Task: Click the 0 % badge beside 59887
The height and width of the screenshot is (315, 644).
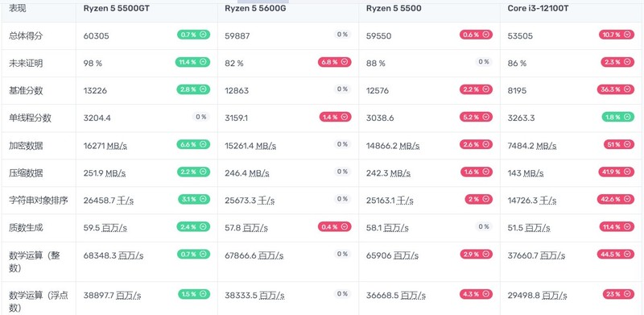Action: coord(342,35)
